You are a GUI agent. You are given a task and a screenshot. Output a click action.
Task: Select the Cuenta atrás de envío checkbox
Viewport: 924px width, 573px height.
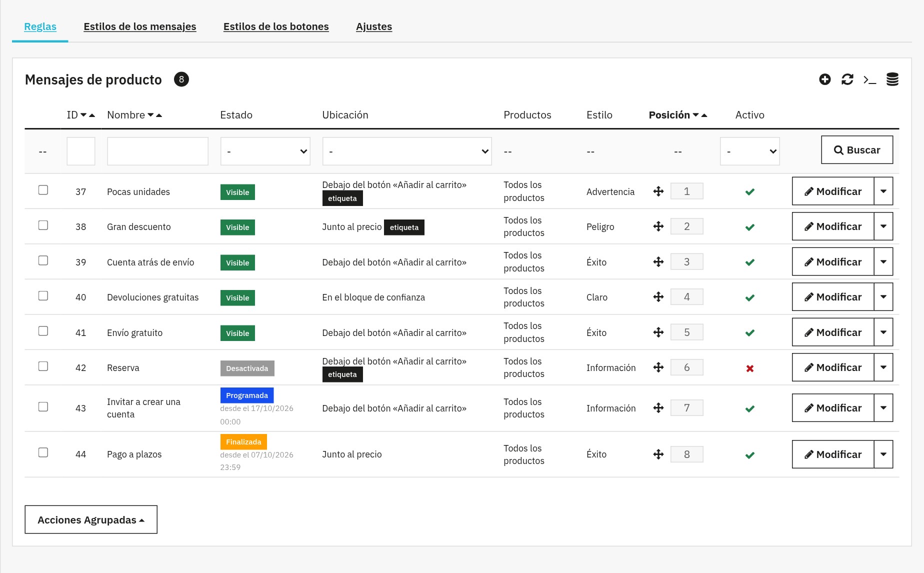pos(43,260)
